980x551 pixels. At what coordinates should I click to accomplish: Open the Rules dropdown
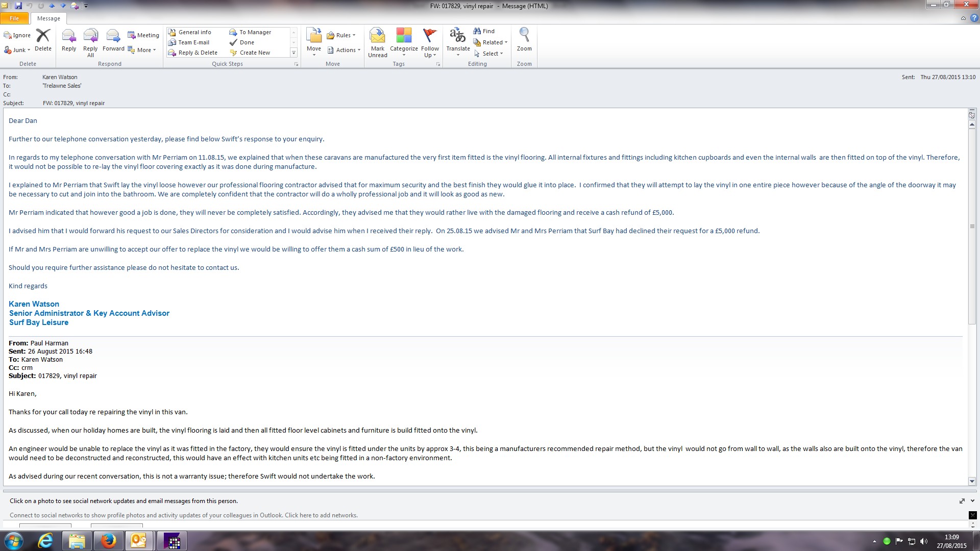point(341,35)
